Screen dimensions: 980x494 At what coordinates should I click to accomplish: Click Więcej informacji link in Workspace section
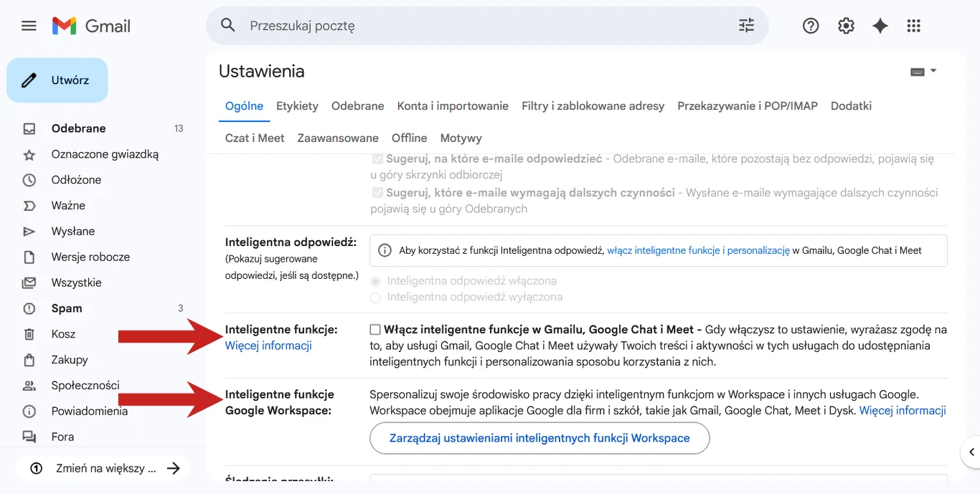(x=903, y=411)
